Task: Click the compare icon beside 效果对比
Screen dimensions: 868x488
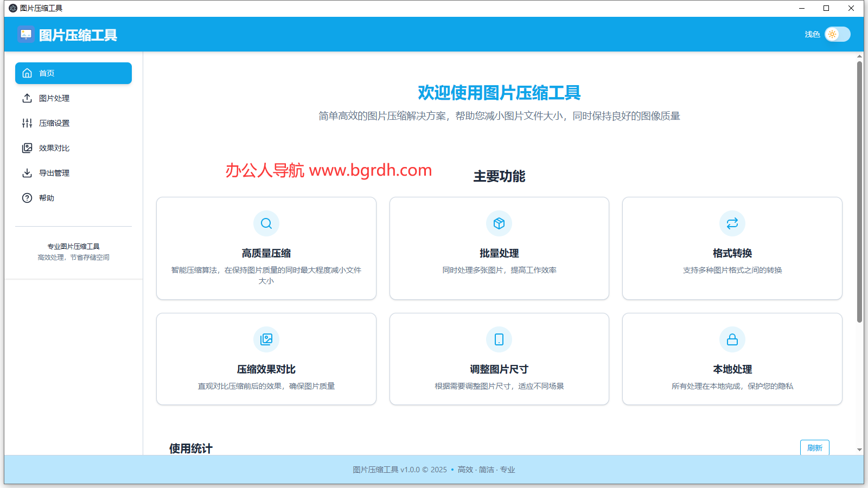Action: click(x=27, y=147)
